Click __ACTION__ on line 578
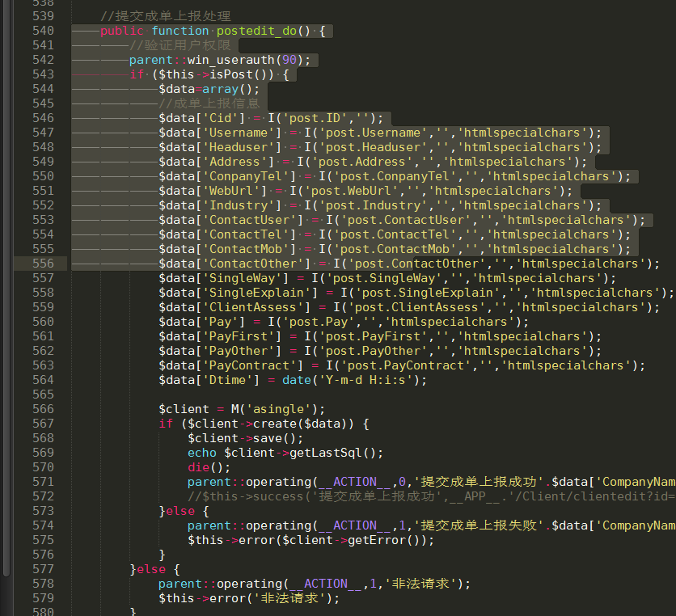This screenshot has width=676, height=616. click(x=326, y=584)
